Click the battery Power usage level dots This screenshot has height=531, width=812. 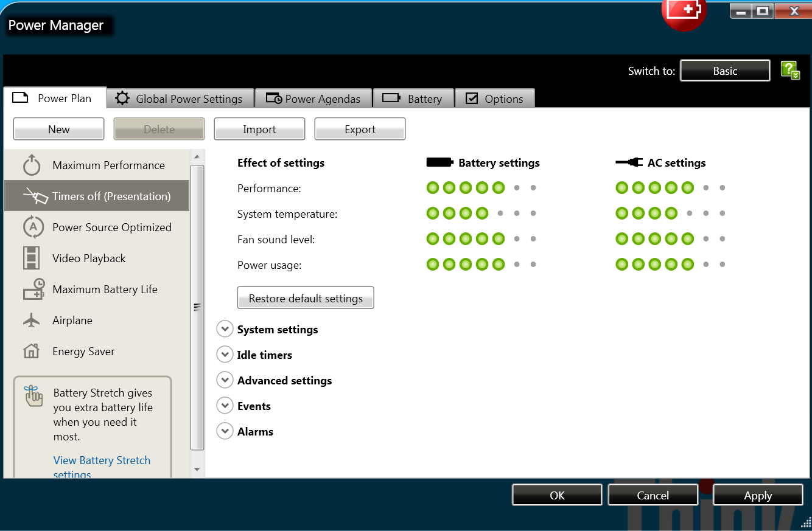(481, 265)
